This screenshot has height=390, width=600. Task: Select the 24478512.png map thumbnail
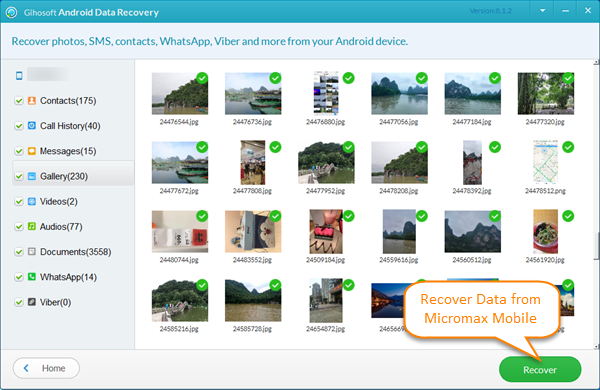[545, 162]
